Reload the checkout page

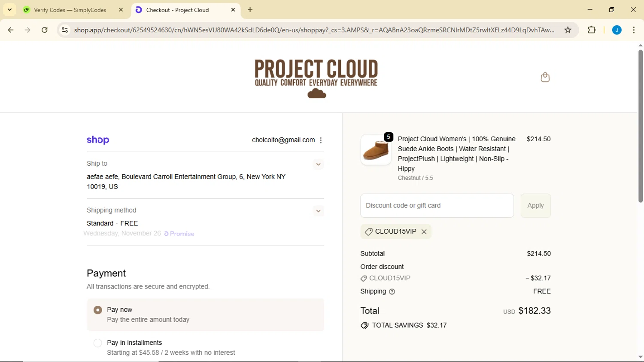pyautogui.click(x=45, y=30)
